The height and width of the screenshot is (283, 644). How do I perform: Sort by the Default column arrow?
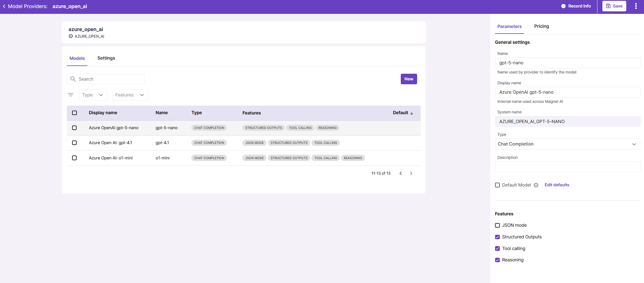[x=412, y=113]
